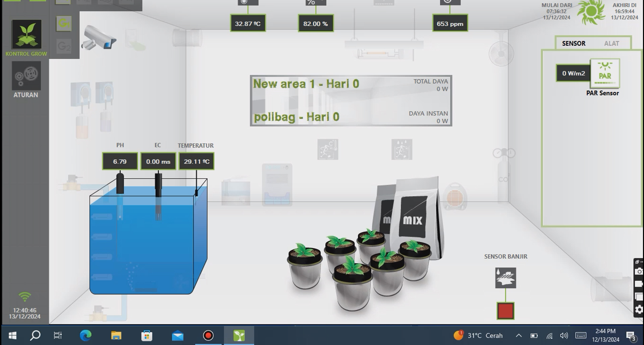The image size is (644, 345).
Task: Open the New area 1 info panel
Action: coord(351,101)
